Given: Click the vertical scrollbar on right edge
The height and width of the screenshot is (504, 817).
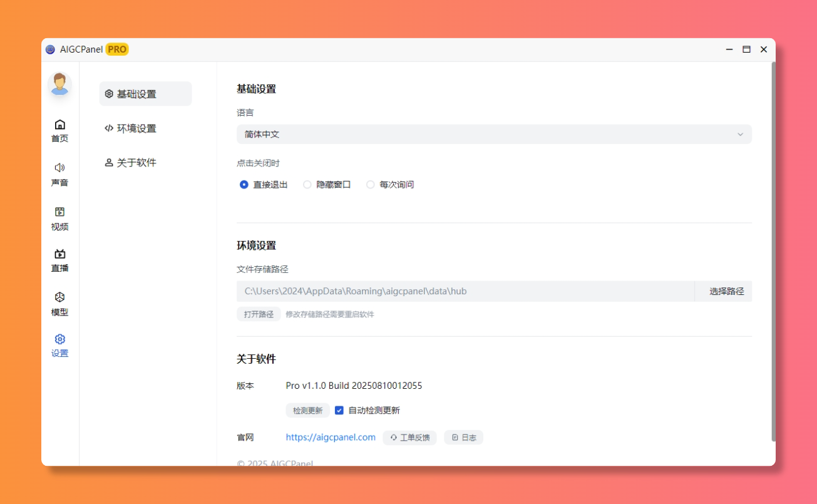Looking at the screenshot, I should (x=773, y=250).
